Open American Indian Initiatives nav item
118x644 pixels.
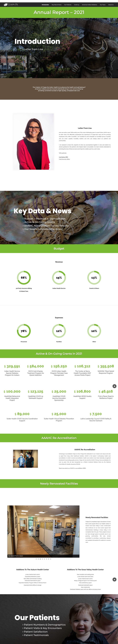tap(89, 5)
